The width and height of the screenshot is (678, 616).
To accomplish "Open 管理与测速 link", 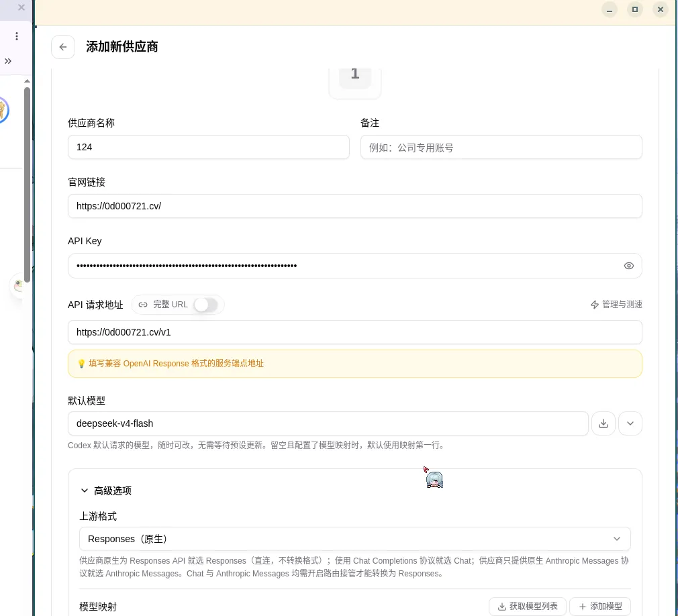I will [616, 305].
